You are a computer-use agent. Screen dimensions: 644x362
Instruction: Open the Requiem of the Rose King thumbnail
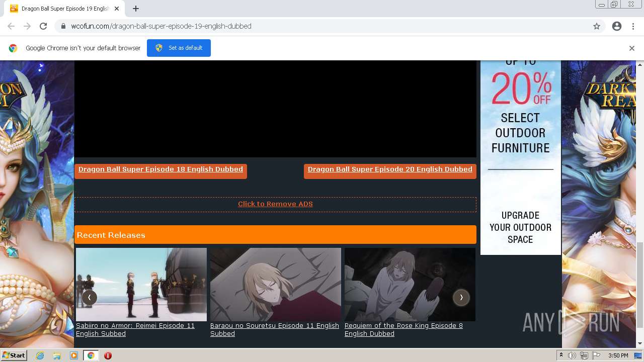(410, 284)
